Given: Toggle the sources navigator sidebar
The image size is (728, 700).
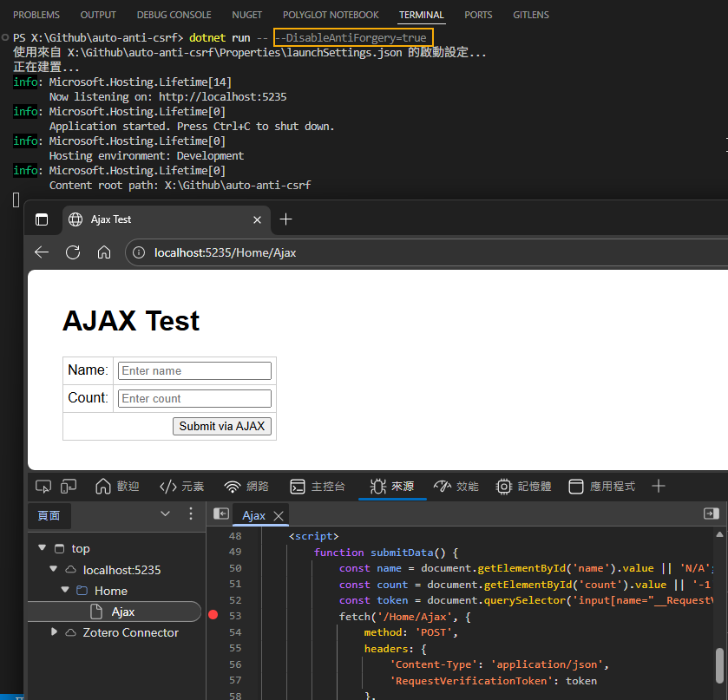Looking at the screenshot, I should [221, 514].
